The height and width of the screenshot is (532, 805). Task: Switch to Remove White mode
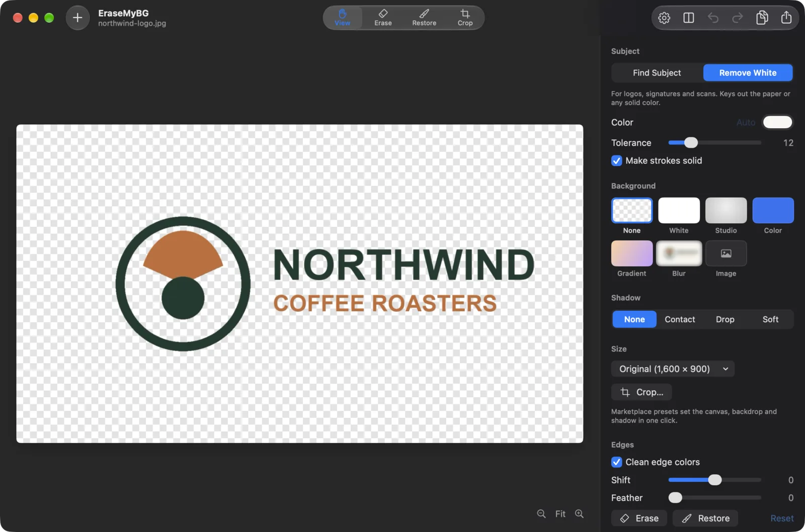click(748, 73)
